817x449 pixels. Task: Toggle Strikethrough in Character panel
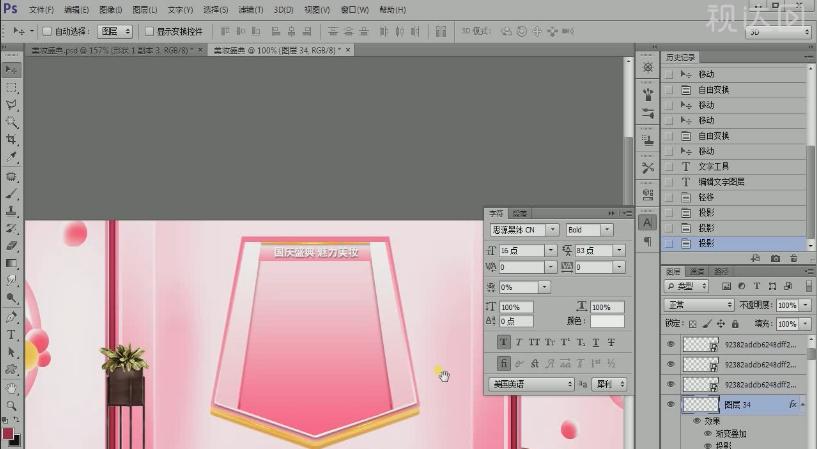611,342
